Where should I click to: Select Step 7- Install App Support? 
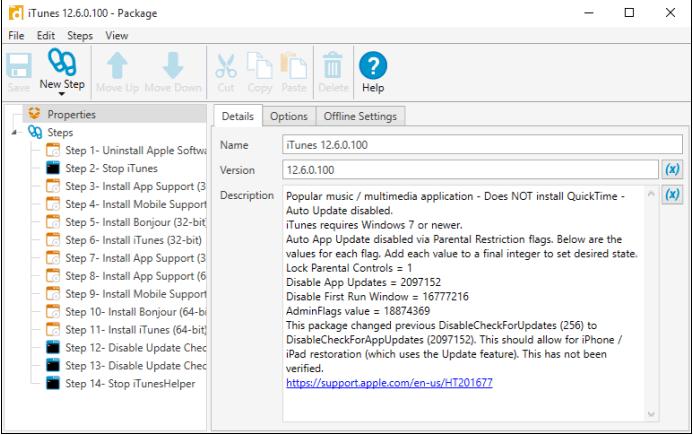click(136, 258)
